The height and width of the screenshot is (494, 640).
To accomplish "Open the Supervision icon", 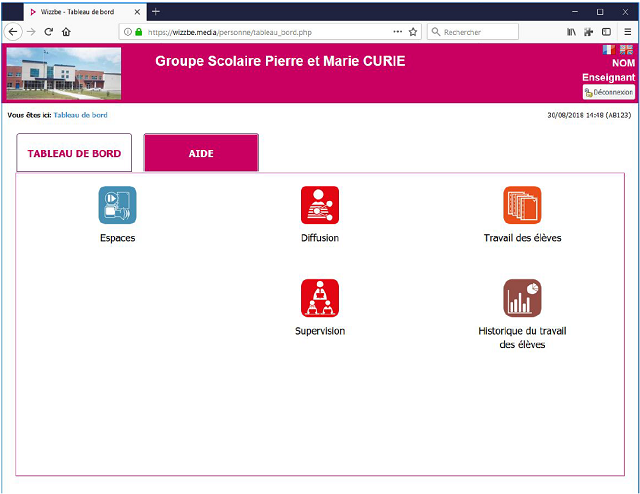I will (x=320, y=298).
